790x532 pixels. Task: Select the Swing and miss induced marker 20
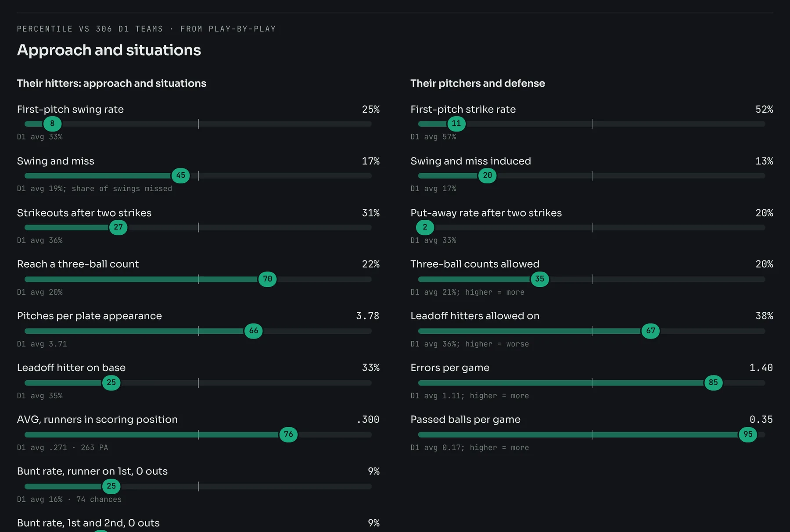[x=488, y=175]
